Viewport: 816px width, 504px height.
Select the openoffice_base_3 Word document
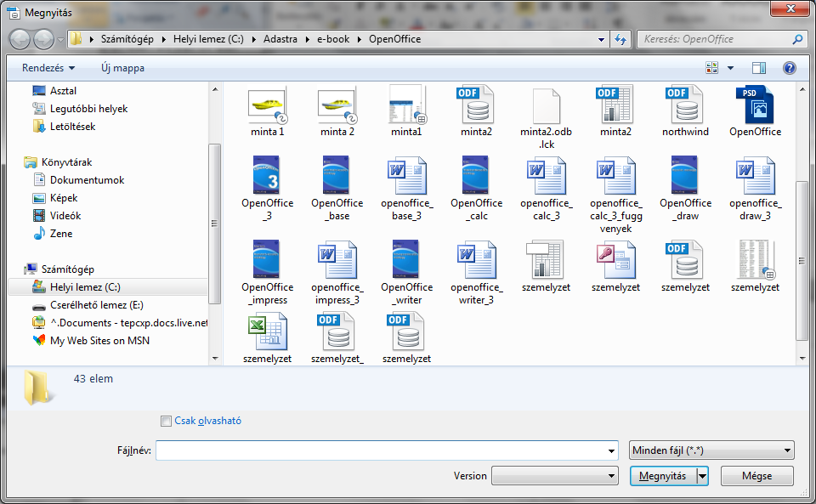coord(406,189)
